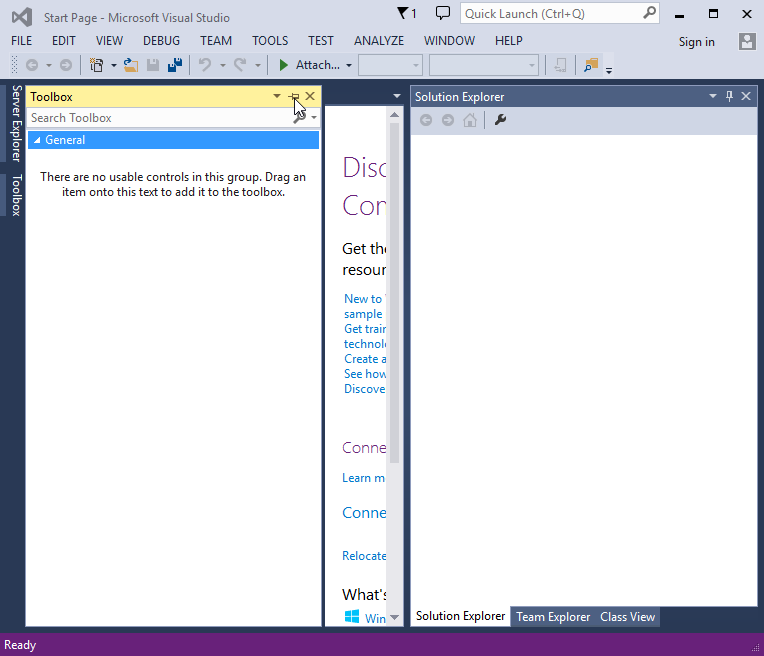Toggle auto-hide pin on Toolbox panel
Image resolution: width=764 pixels, height=656 pixels.
tap(293, 96)
